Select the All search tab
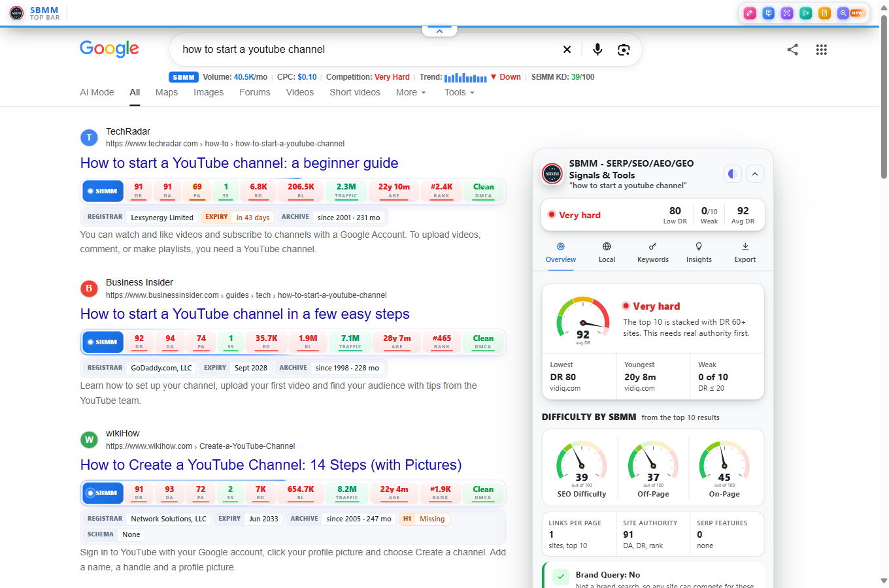The width and height of the screenshot is (889, 588). (x=135, y=92)
